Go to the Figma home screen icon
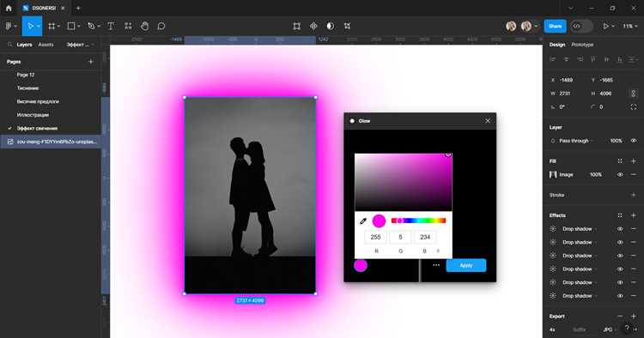 (9, 8)
